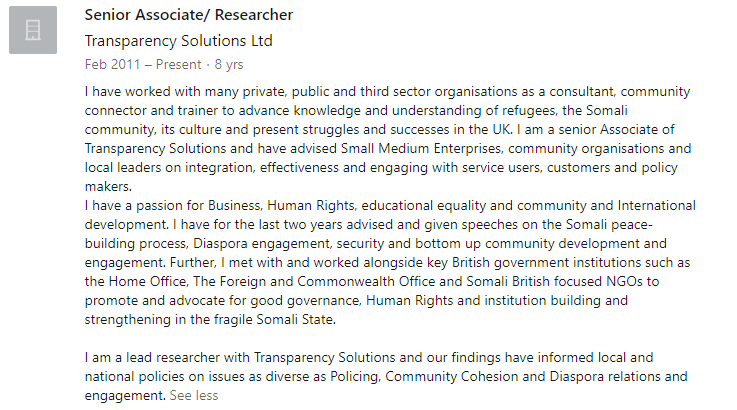Image resolution: width=737 pixels, height=410 pixels.
Task: Open the Transparency Solutions Ltd company name
Action: pyautogui.click(x=179, y=41)
